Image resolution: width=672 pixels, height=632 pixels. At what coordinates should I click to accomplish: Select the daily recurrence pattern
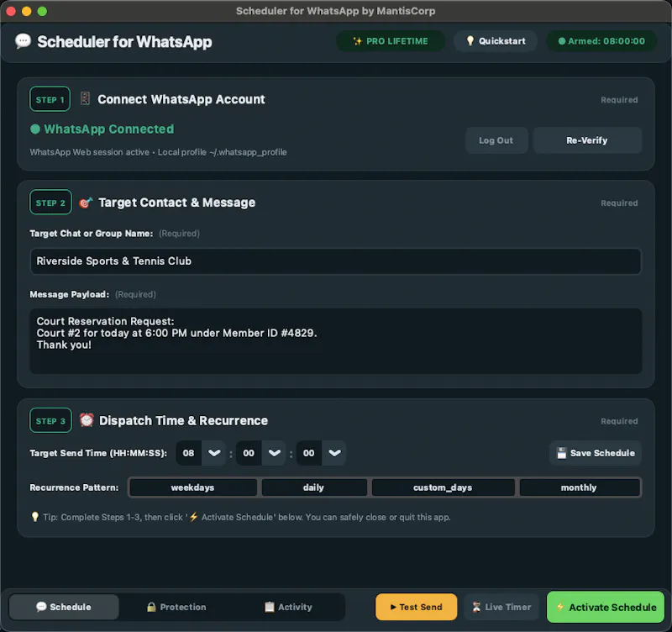click(314, 487)
